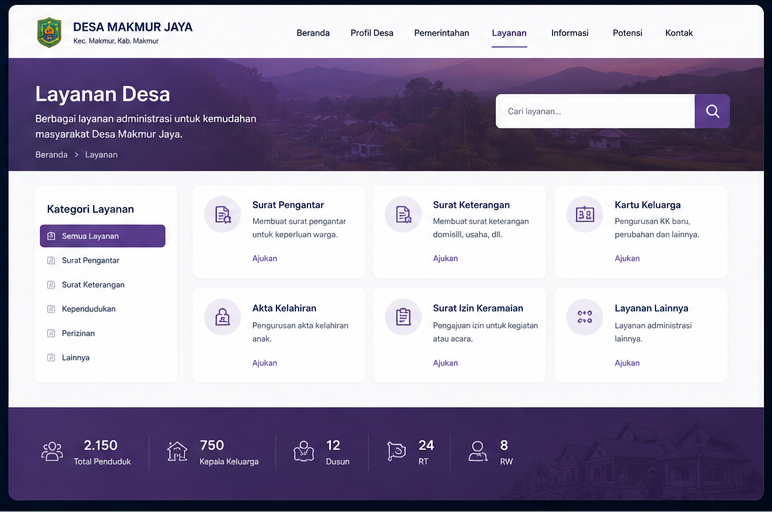The width and height of the screenshot is (772, 512).
Task: Click the Akta Kelahiran card icon
Action: point(223,317)
